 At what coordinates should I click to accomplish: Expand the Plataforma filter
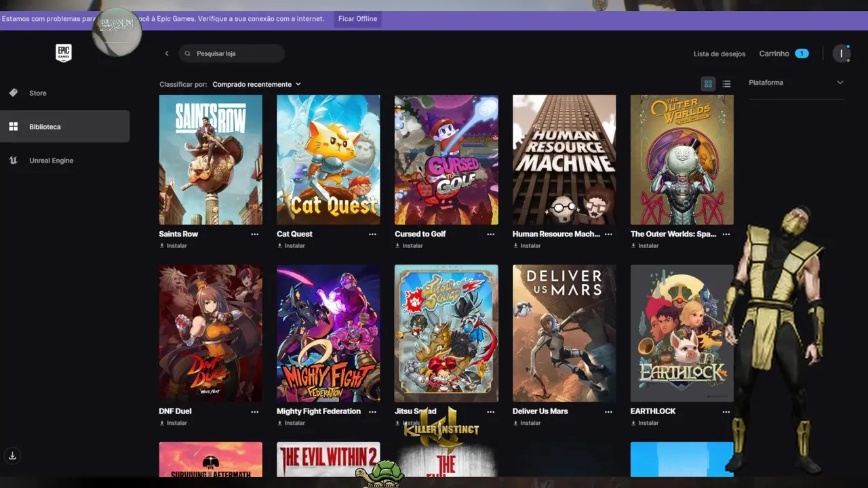[x=796, y=83]
